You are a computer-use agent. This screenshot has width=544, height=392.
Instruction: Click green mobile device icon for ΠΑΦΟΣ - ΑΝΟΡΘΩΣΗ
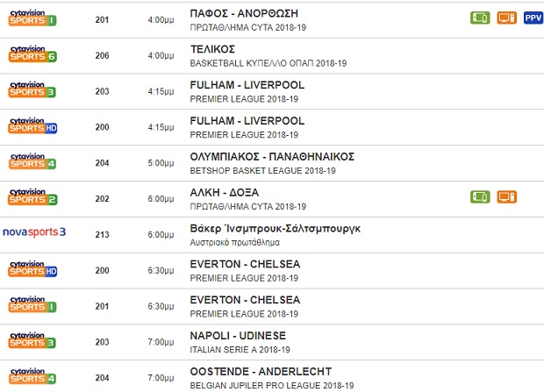480,18
